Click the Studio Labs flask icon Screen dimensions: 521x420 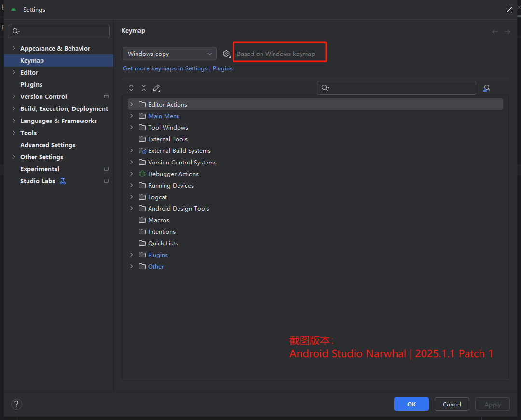(x=62, y=181)
